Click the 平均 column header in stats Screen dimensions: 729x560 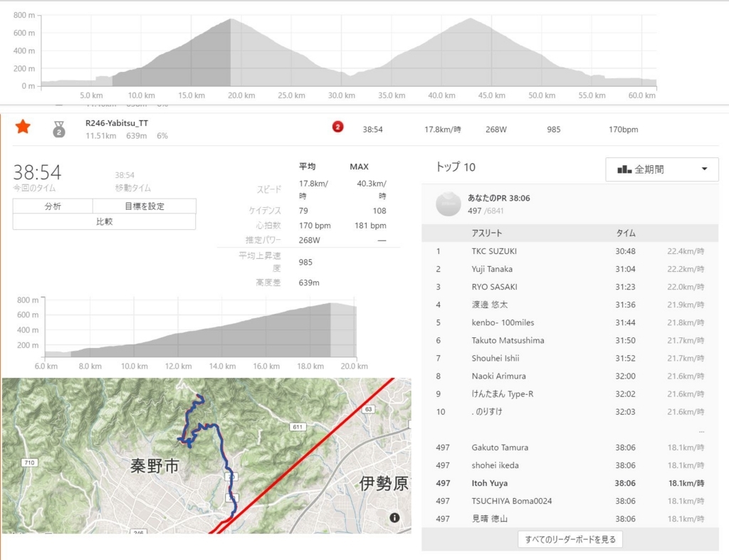308,167
